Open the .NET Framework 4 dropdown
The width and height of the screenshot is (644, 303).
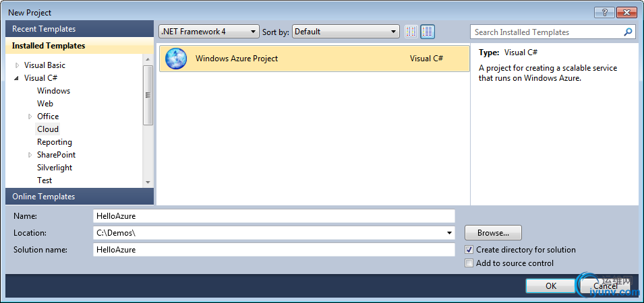208,32
